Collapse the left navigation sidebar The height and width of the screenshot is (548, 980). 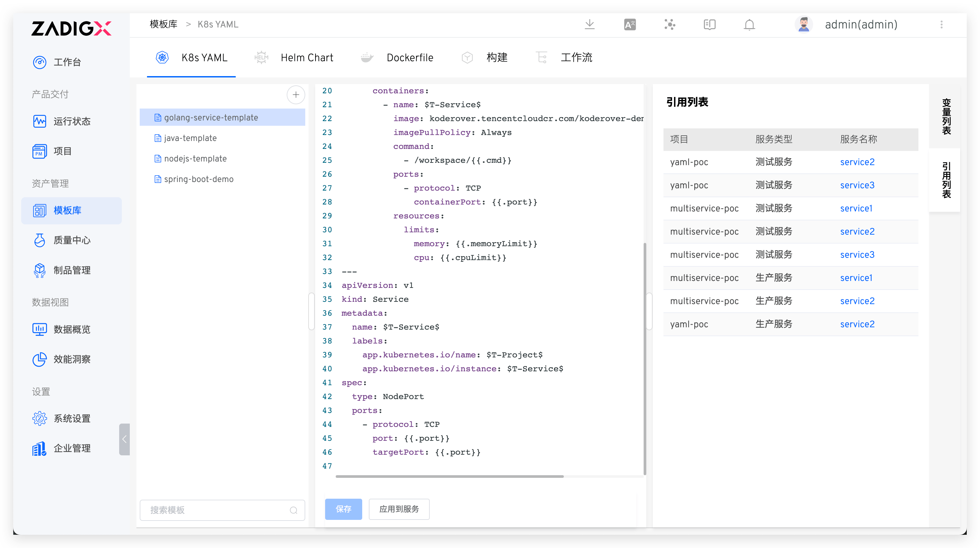point(124,439)
